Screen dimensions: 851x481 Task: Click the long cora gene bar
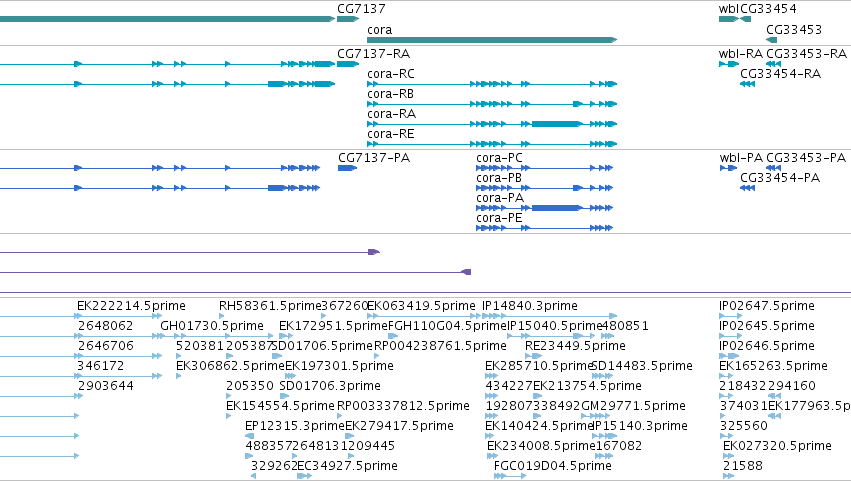[492, 40]
